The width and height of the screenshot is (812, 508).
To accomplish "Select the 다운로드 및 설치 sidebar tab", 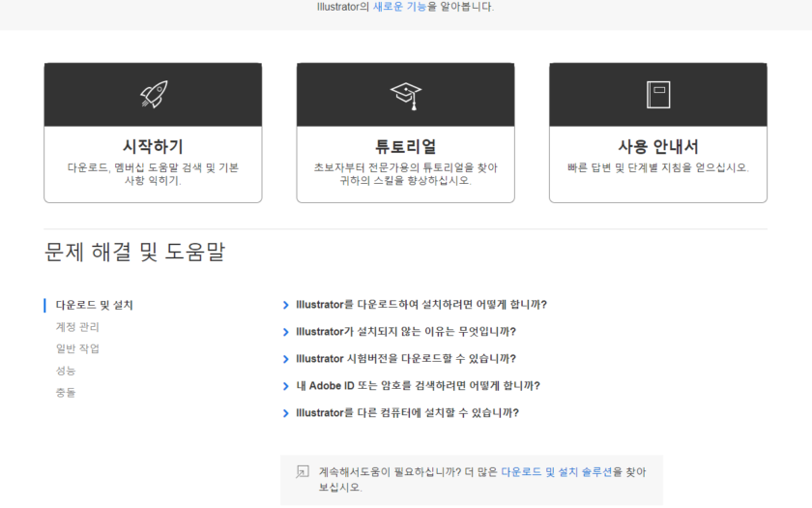I will [95, 305].
